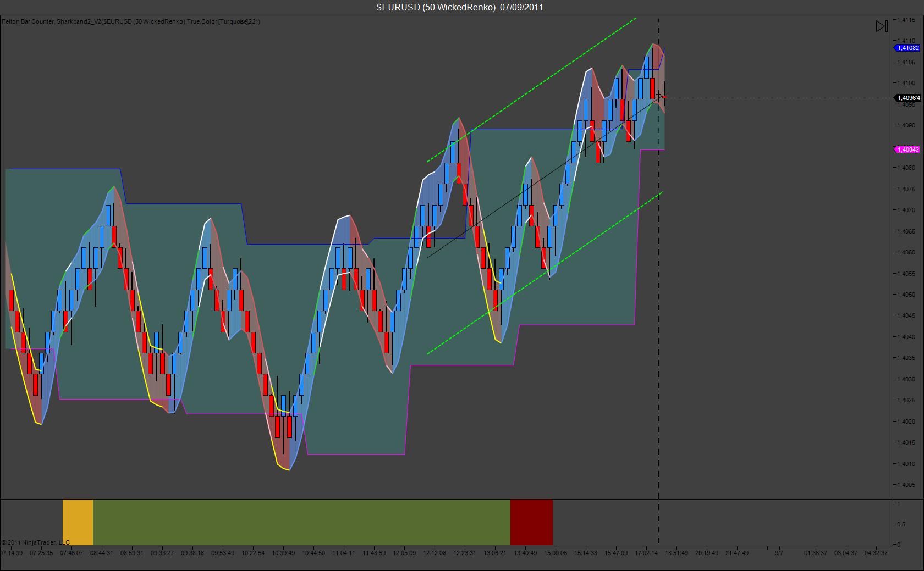The width and height of the screenshot is (924, 571).
Task: Click the 09:33:27 time axis label
Action: (162, 553)
